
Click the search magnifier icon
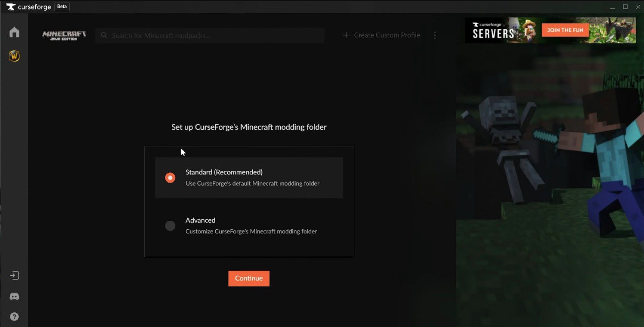[x=104, y=35]
